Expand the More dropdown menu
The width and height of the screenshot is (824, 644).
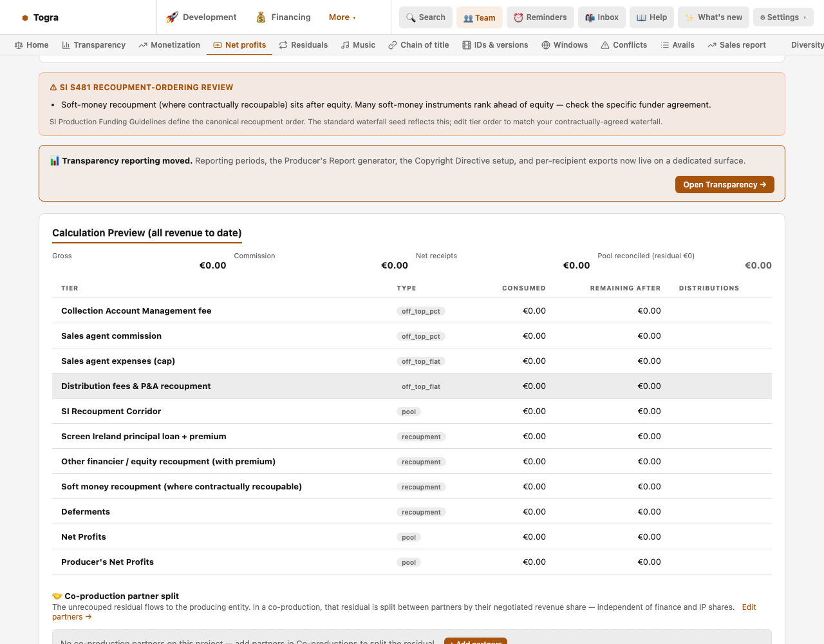[342, 17]
